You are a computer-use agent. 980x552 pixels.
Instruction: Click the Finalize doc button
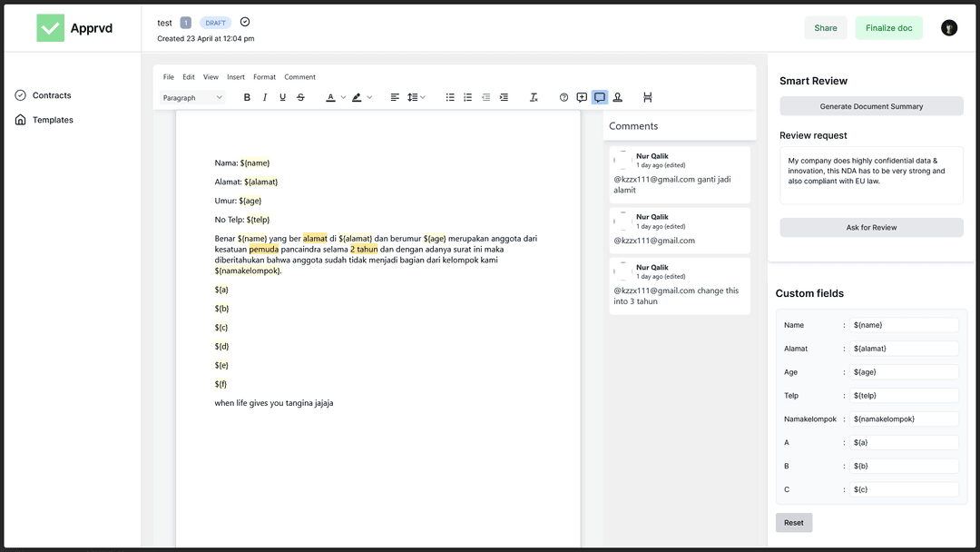pos(888,28)
